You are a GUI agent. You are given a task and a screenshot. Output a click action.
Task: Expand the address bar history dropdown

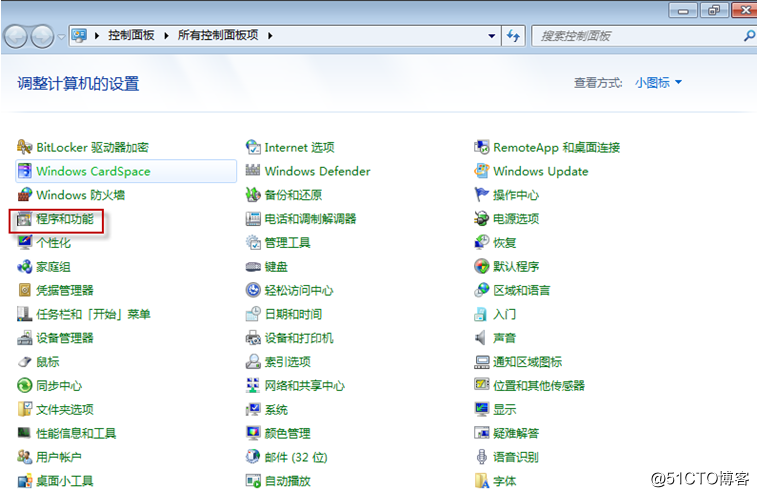pos(491,36)
